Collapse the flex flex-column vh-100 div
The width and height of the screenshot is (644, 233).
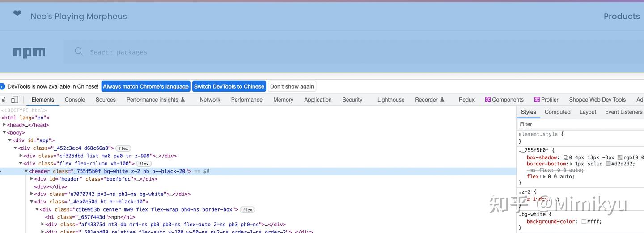[21, 164]
